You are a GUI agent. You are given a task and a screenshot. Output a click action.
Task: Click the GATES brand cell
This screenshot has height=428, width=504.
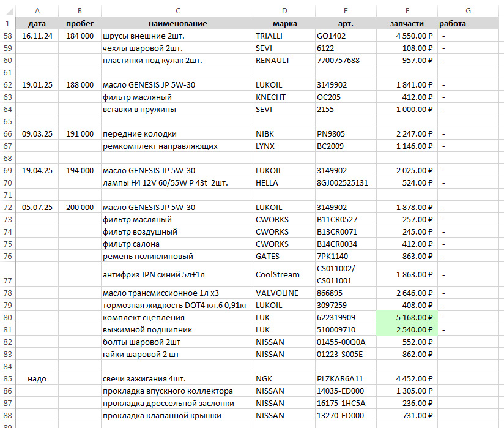point(284,256)
